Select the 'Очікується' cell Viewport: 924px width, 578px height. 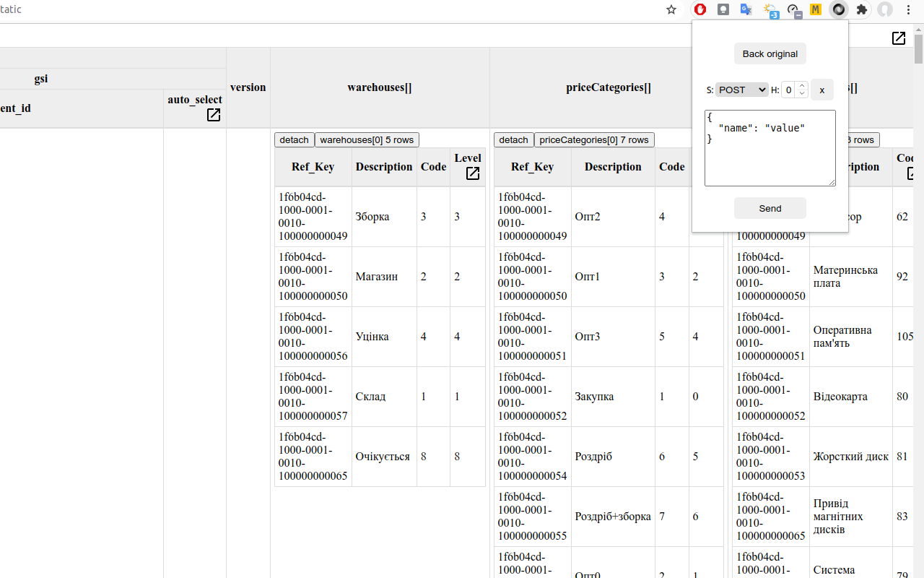pos(384,457)
